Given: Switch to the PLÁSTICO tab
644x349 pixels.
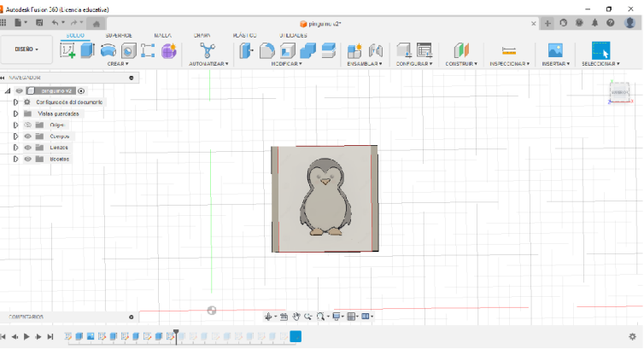Looking at the screenshot, I should [x=245, y=36].
